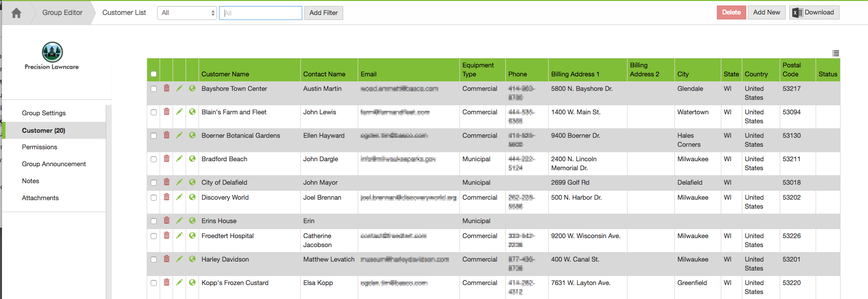Click Harley Davidson customer name
The height and width of the screenshot is (299, 868).
coord(225,259)
